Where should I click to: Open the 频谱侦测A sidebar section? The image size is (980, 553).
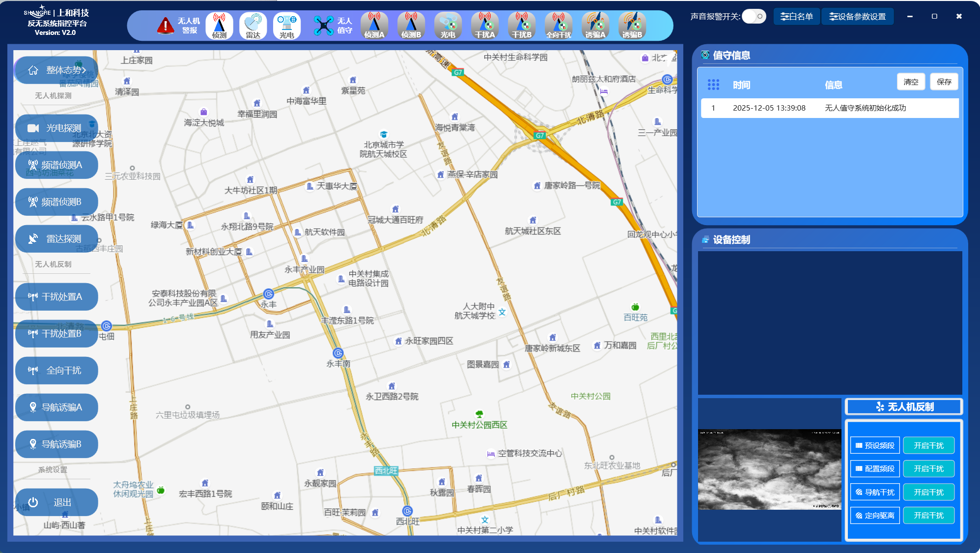pos(56,165)
